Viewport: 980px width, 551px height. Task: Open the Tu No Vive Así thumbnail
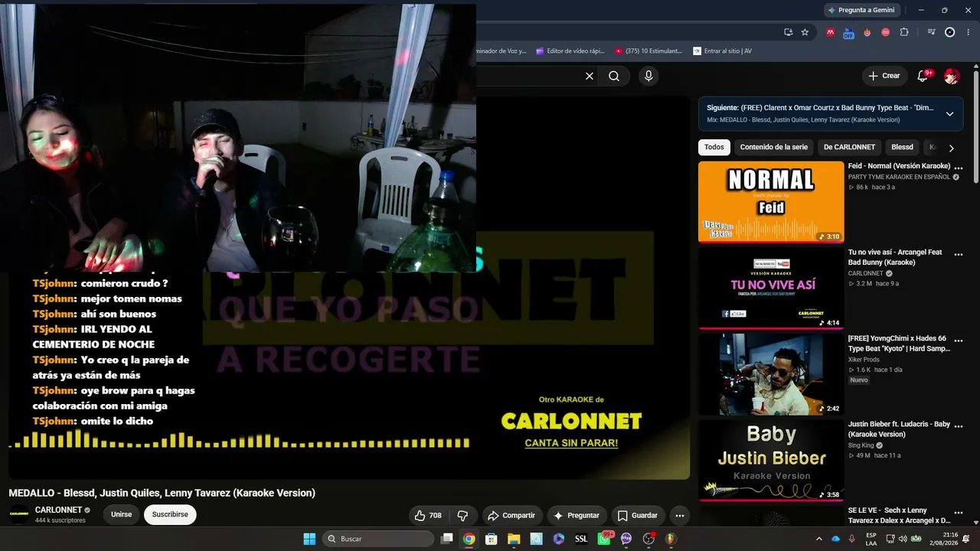pyautogui.click(x=771, y=289)
